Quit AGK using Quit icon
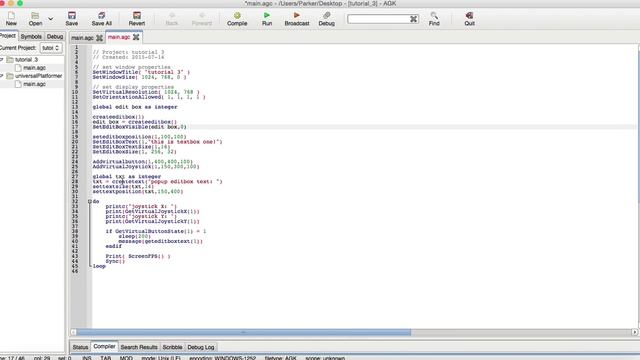640x360 pixels. (x=469, y=18)
